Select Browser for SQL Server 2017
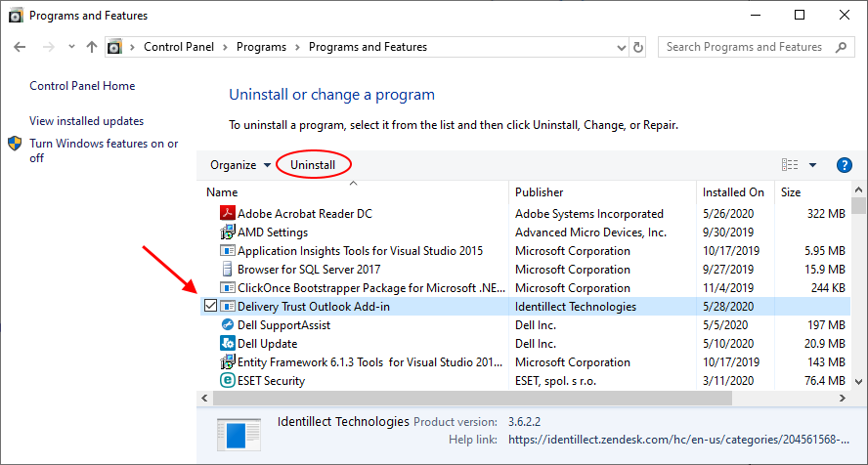 [x=525, y=270]
